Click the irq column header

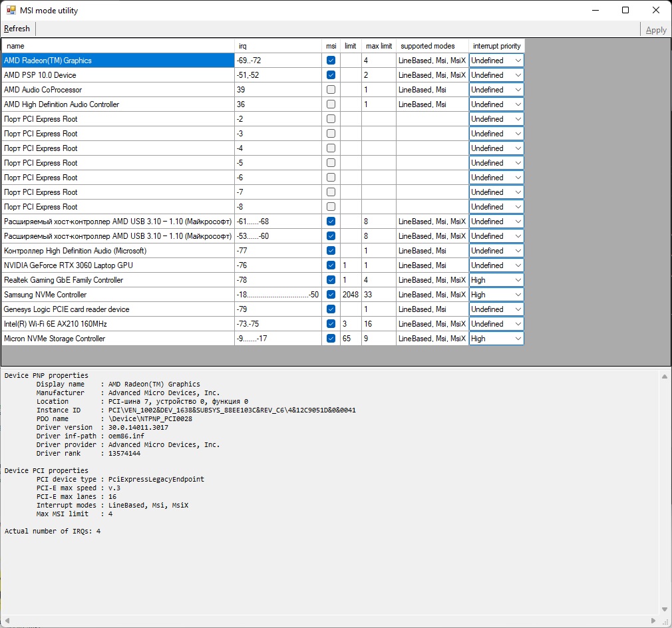pyautogui.click(x=278, y=46)
